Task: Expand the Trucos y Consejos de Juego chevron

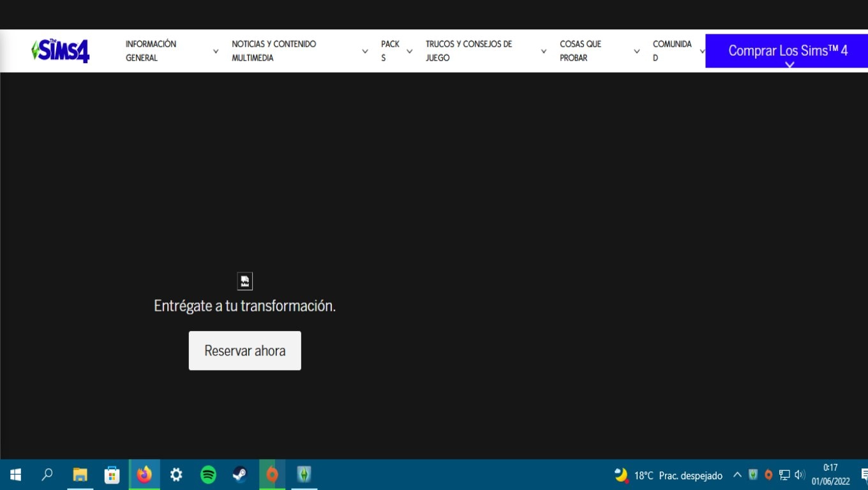Action: [544, 51]
